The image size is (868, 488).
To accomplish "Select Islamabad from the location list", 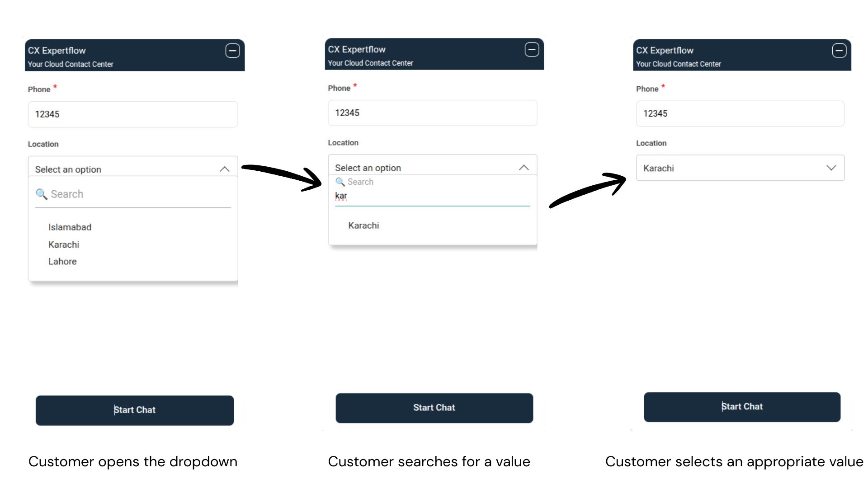I will pos(70,227).
